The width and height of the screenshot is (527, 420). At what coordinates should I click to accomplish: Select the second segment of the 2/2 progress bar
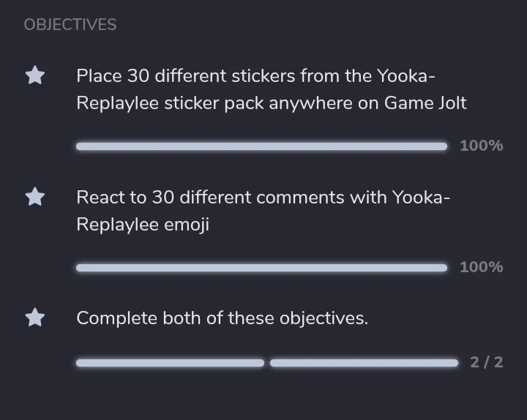(x=364, y=363)
